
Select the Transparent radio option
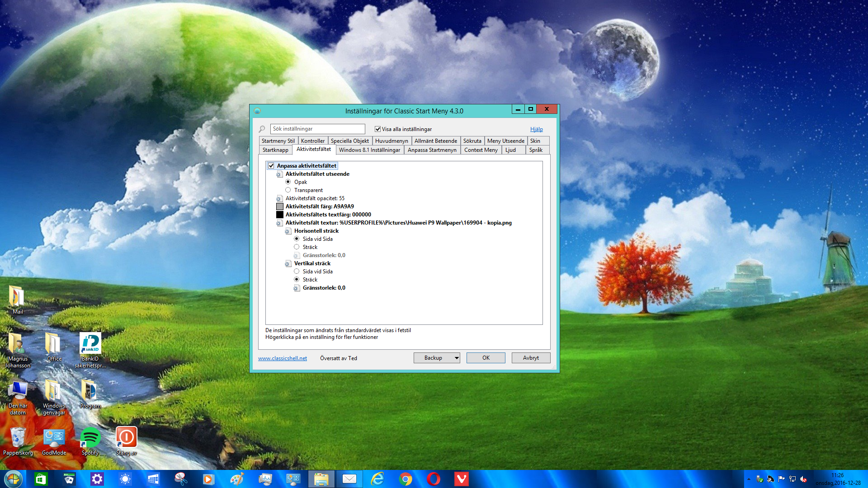click(x=288, y=190)
